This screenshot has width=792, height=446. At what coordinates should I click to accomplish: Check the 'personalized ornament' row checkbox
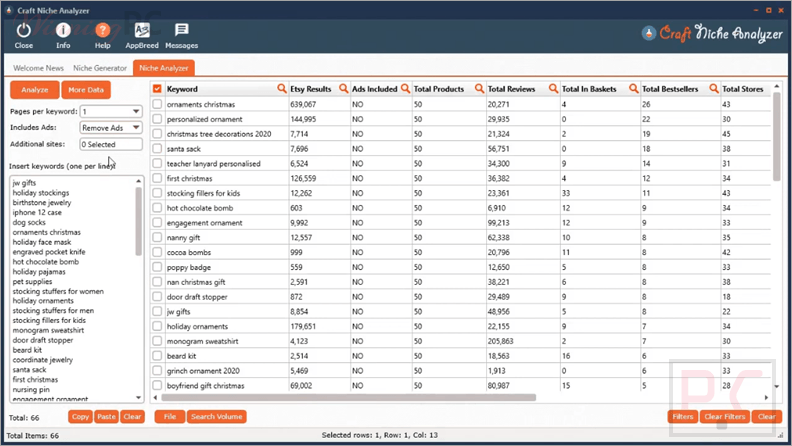pyautogui.click(x=157, y=119)
